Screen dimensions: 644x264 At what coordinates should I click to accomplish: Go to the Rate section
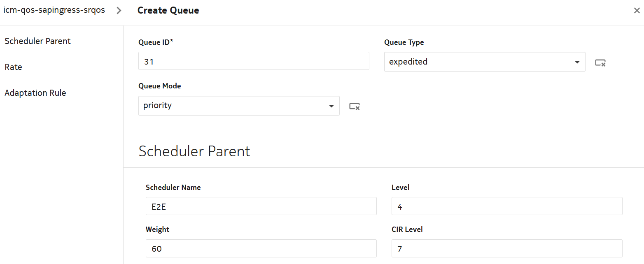point(13,67)
